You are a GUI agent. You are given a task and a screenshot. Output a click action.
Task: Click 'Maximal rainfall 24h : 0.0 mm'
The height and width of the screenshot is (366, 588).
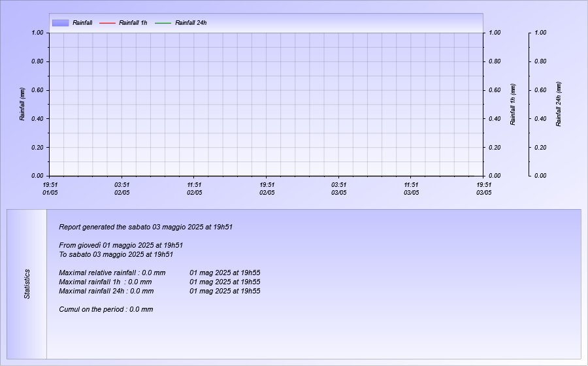[106, 291]
